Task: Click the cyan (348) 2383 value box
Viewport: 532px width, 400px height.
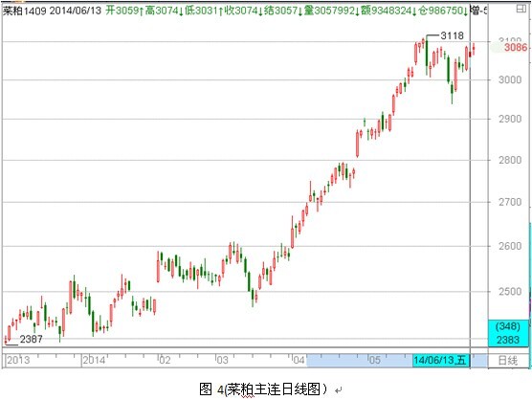Action: pos(508,333)
